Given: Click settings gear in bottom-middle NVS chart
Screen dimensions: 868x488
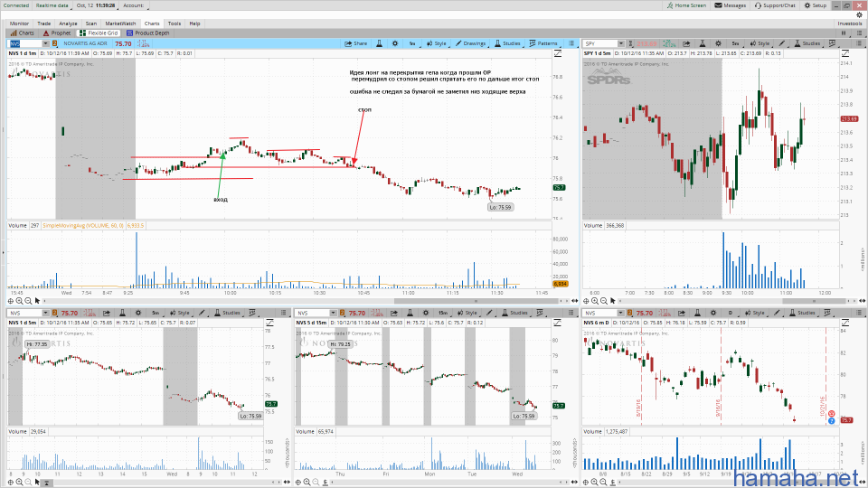Looking at the screenshot, I should 426,313.
